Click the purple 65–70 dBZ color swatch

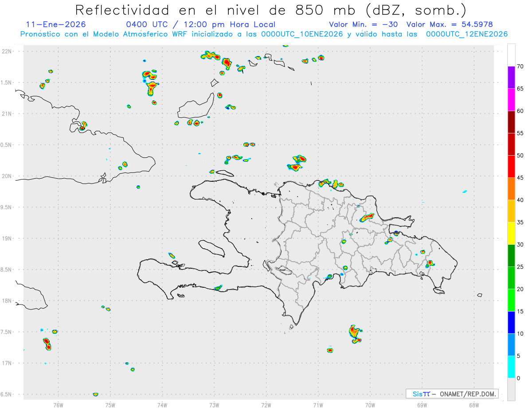tap(511, 78)
